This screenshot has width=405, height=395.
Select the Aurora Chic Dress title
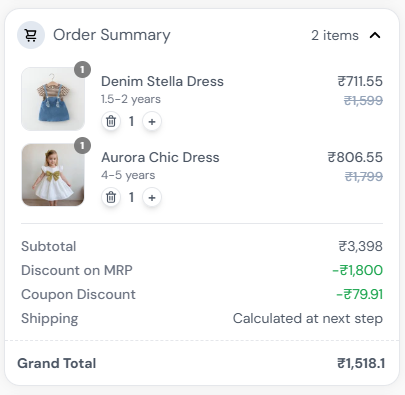pyautogui.click(x=160, y=157)
